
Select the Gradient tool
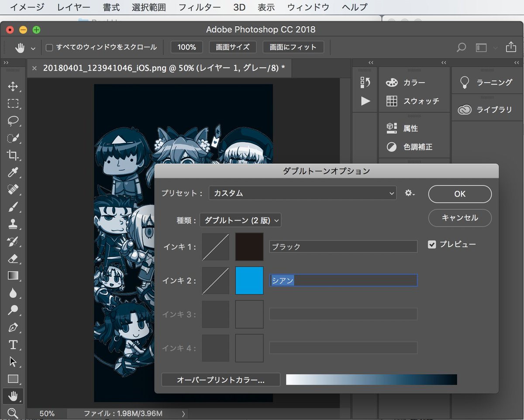point(13,275)
